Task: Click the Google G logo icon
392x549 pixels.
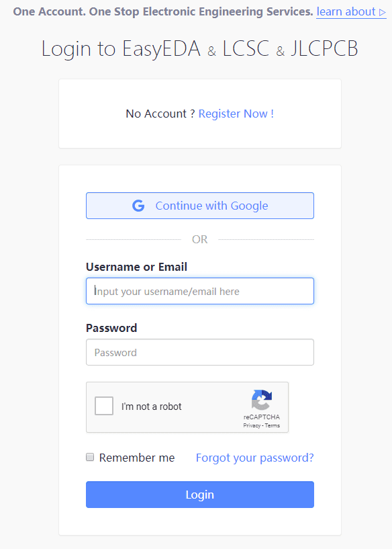Action: 138,206
